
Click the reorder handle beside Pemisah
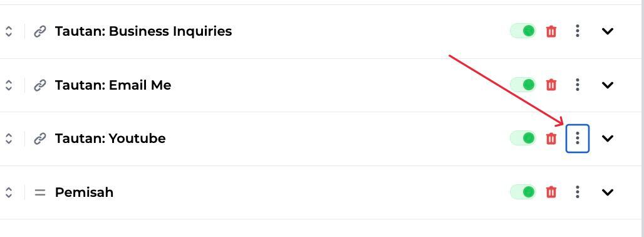tap(9, 192)
